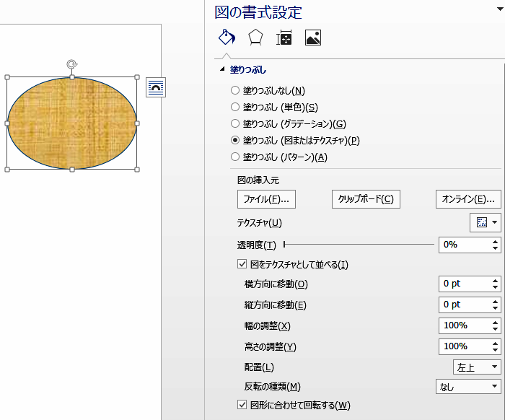505x420 pixels.
Task: Click the 透明度 transparency slider
Action: click(359, 245)
